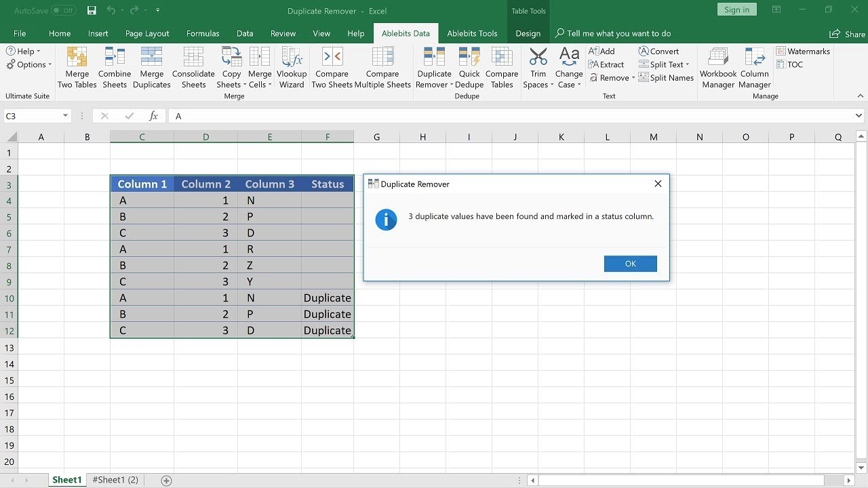Launch Quick Dedupe tool
868x488 pixels.
click(469, 68)
